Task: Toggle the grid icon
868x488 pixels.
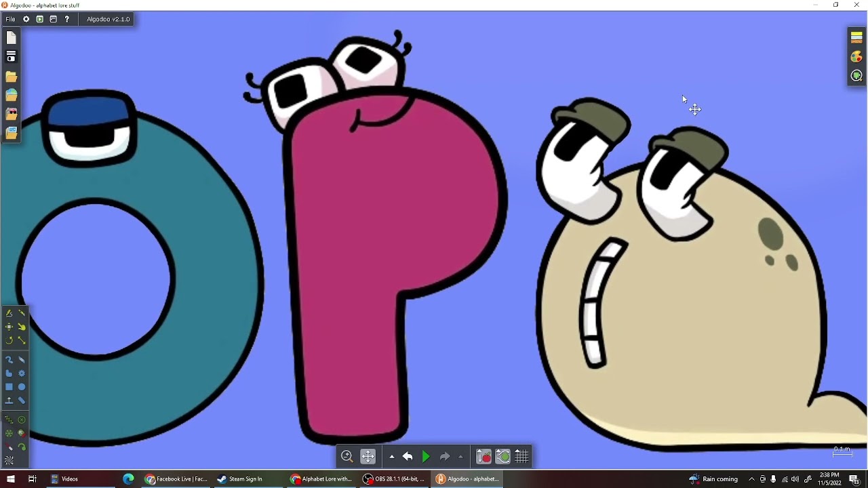Action: point(521,456)
